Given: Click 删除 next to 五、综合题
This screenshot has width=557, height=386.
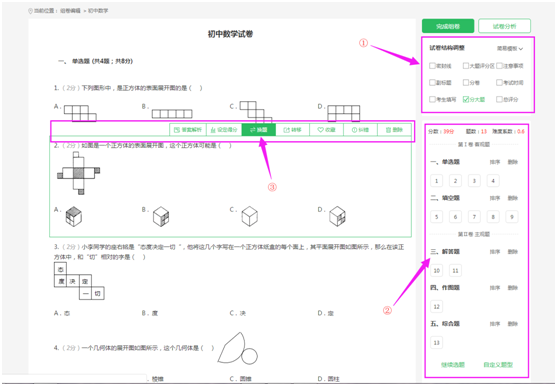Looking at the screenshot, I should [513, 324].
